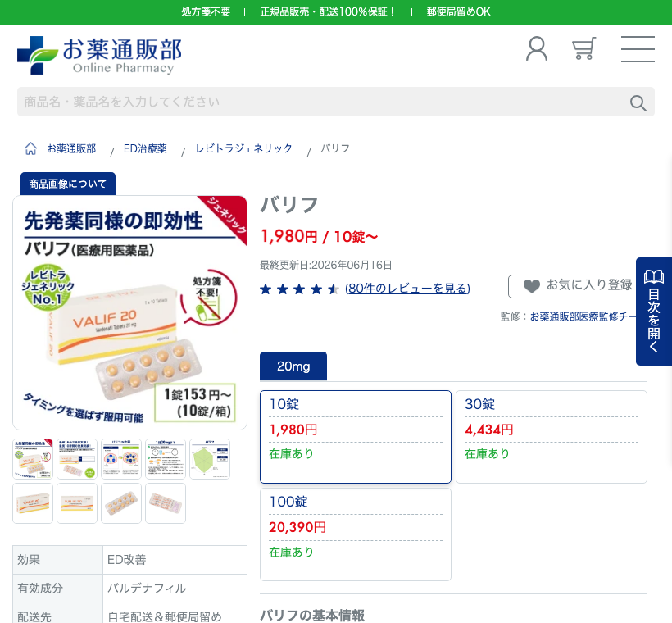Select the thumbnail with blue circle diagrams
Image resolution: width=672 pixels, height=623 pixels.
(x=121, y=459)
